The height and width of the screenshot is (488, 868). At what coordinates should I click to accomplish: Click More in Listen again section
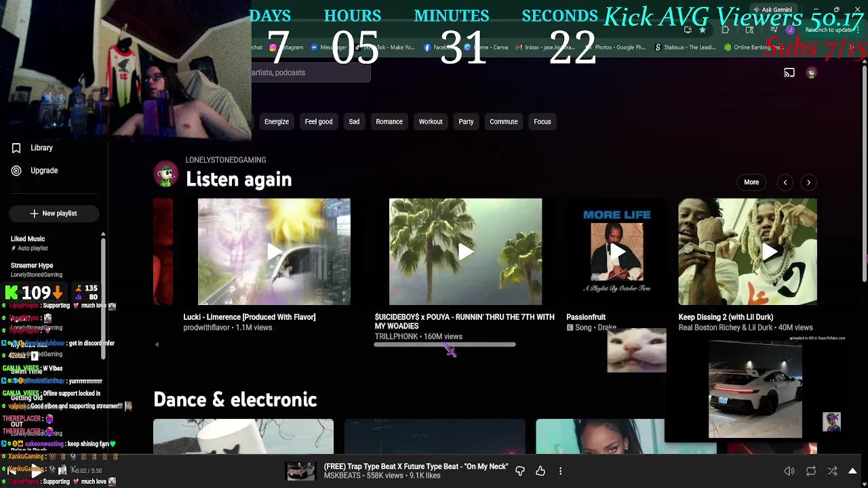point(751,182)
